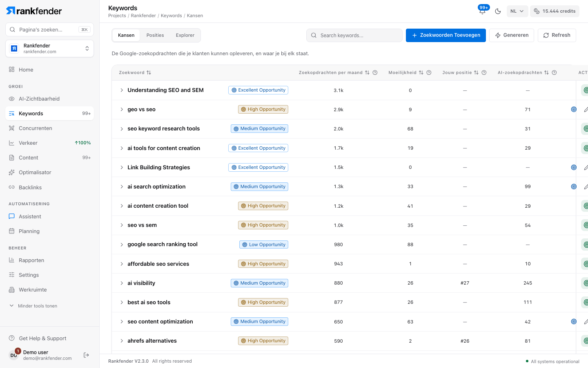This screenshot has height=368, width=588.
Task: Expand the seo vs sem keyword row
Action: (x=121, y=225)
